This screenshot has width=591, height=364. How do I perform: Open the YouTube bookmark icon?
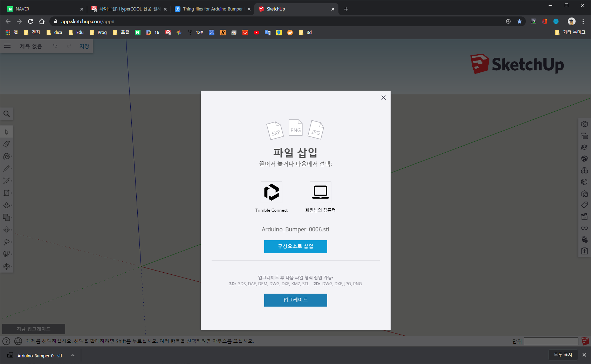pos(256,32)
